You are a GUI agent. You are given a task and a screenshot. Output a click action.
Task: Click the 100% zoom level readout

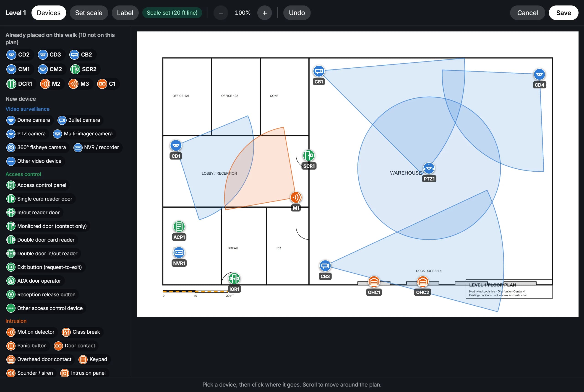[x=243, y=13]
